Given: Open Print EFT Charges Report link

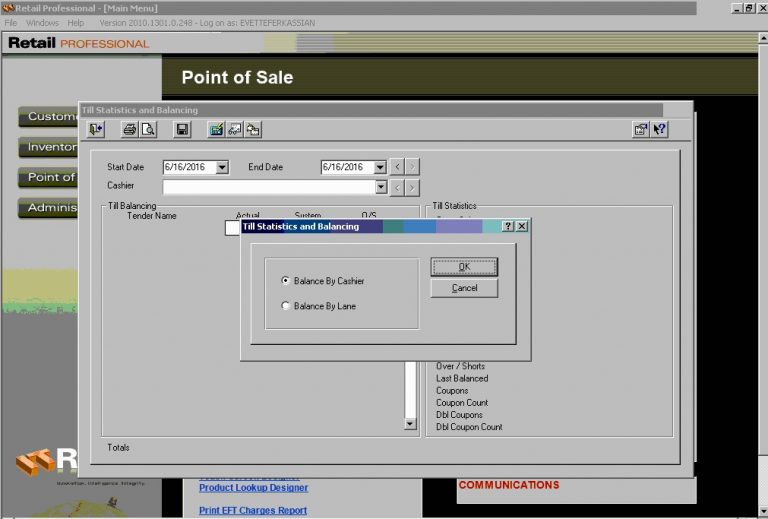Looking at the screenshot, I should (x=253, y=510).
